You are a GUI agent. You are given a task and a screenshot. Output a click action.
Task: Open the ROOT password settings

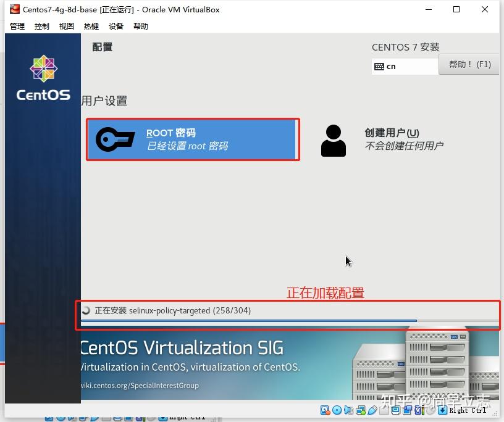coord(191,139)
